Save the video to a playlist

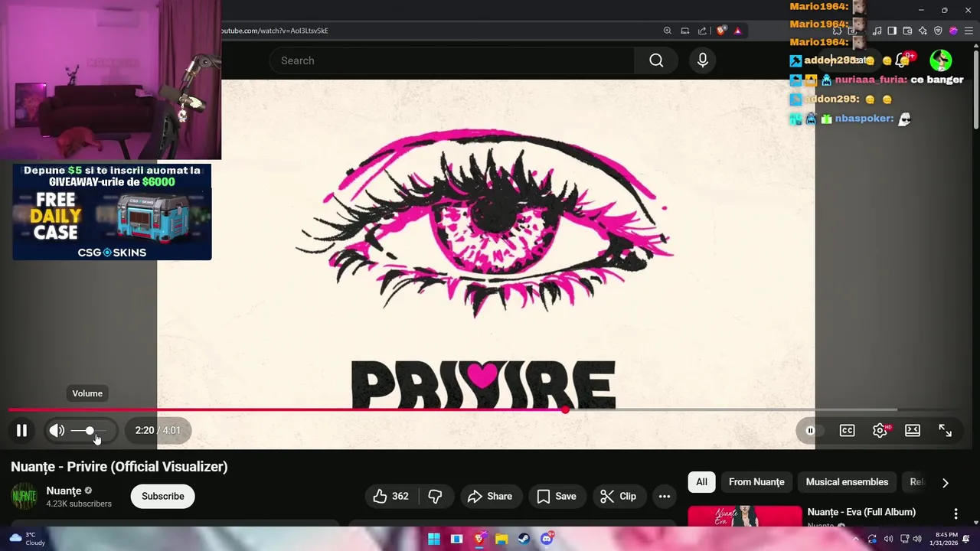557,496
